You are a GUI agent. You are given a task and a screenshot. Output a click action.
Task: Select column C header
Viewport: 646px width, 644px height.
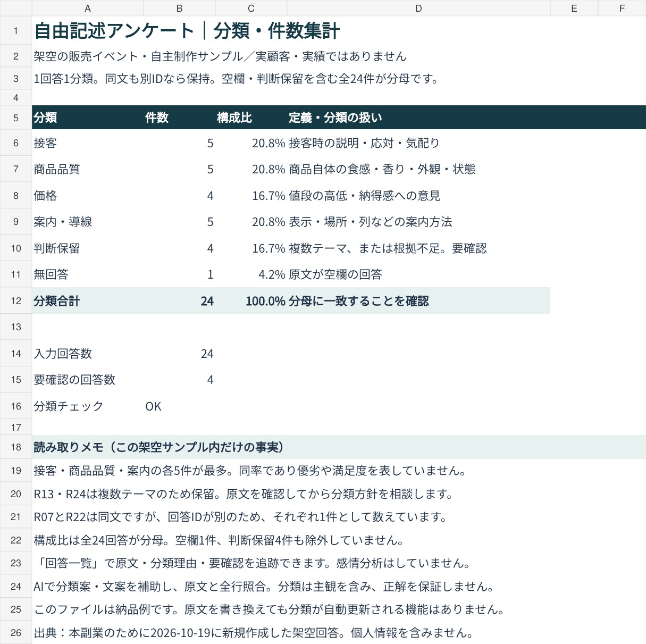point(251,8)
